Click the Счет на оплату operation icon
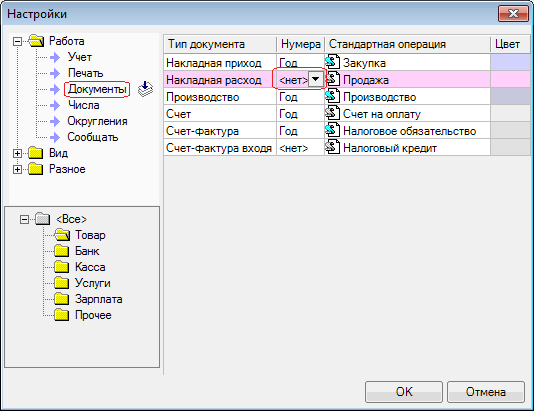 (x=332, y=113)
